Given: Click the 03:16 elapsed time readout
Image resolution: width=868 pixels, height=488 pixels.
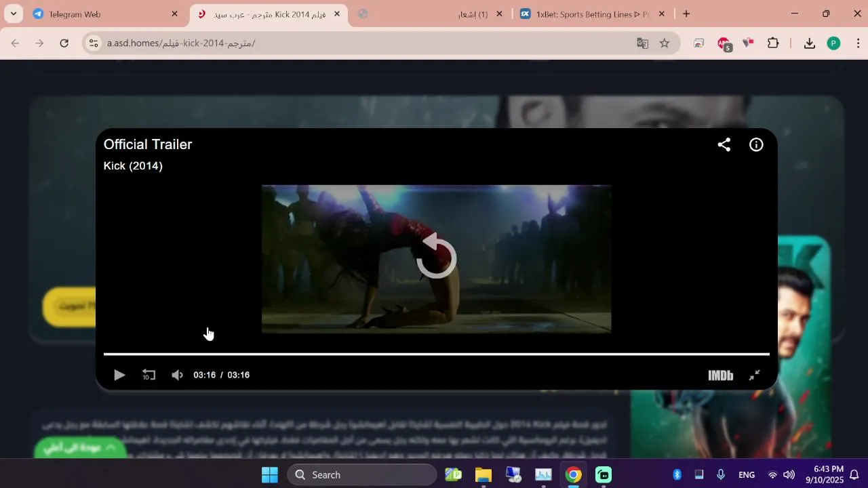Looking at the screenshot, I should (204, 375).
